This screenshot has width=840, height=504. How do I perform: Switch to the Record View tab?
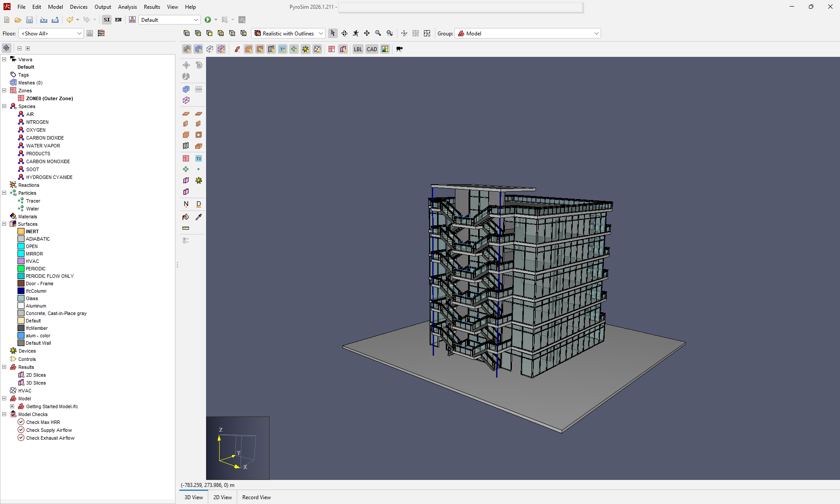[256, 497]
